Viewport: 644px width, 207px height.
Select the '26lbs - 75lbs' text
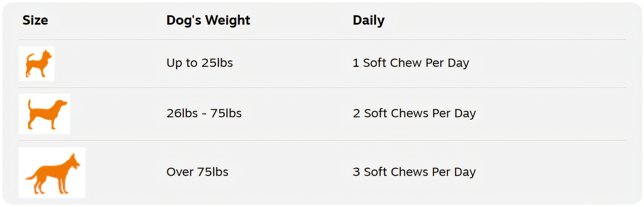tap(204, 113)
